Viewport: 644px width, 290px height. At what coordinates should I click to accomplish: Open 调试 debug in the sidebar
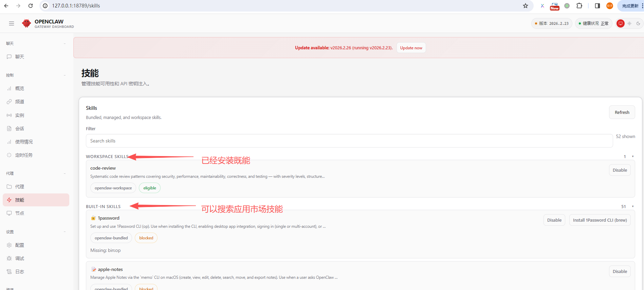coord(36,258)
